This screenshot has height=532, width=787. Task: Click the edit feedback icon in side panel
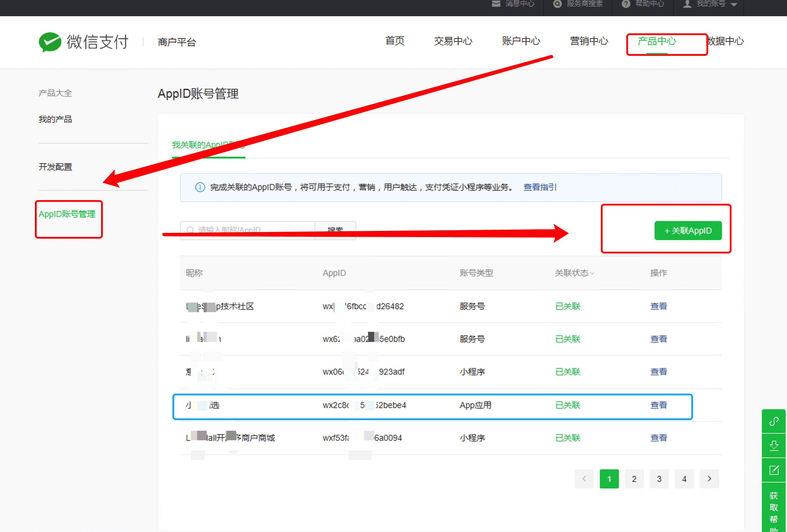pos(774,470)
